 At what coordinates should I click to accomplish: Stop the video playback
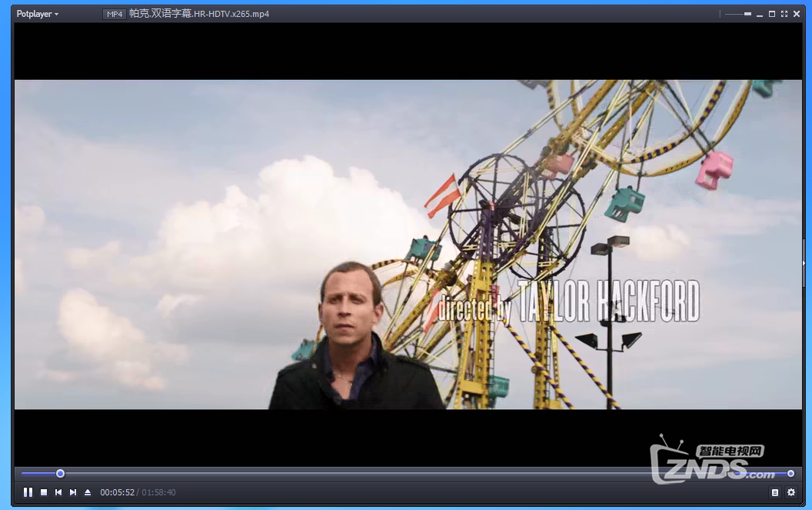pyautogui.click(x=44, y=492)
